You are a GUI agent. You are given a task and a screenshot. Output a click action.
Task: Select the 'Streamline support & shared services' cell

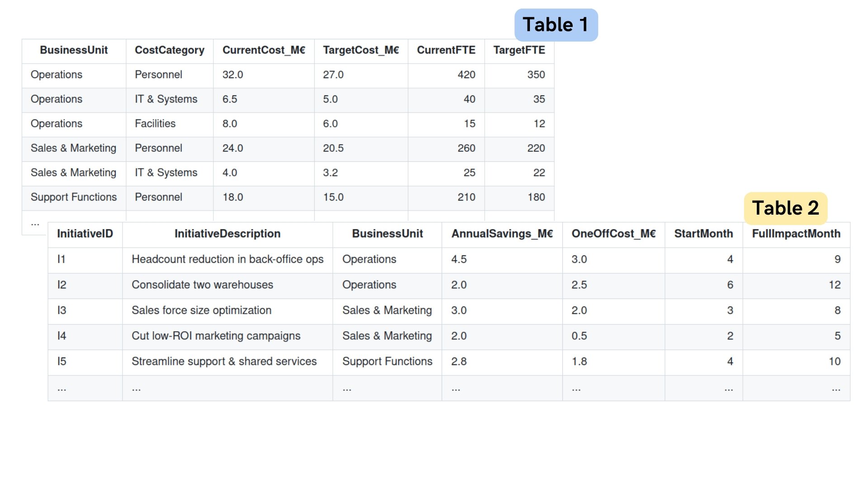coord(224,361)
